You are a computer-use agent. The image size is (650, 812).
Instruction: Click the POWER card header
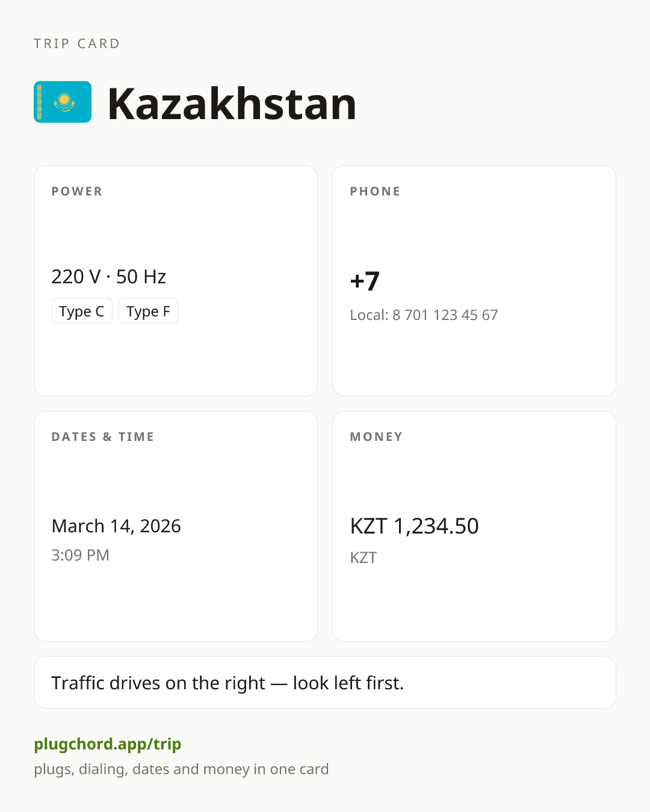(77, 191)
